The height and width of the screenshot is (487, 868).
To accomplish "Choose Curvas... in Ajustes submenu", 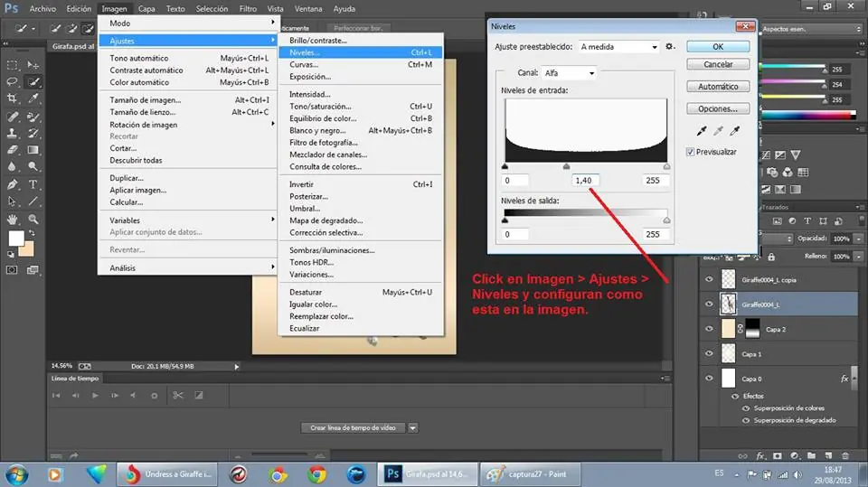I will 361,65.
